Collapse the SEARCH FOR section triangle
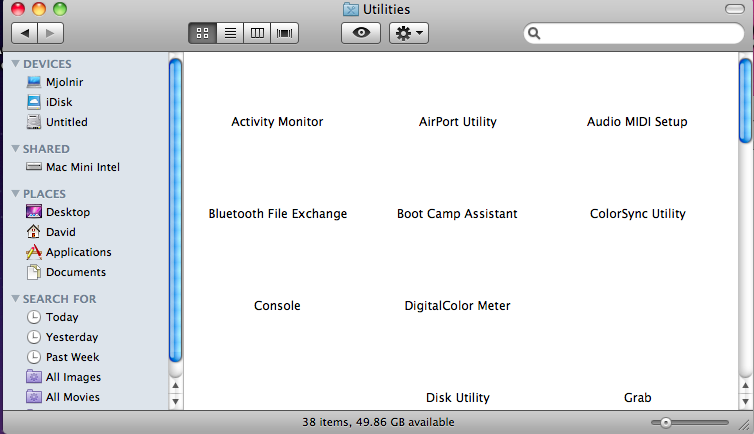The image size is (754, 434). click(15, 298)
